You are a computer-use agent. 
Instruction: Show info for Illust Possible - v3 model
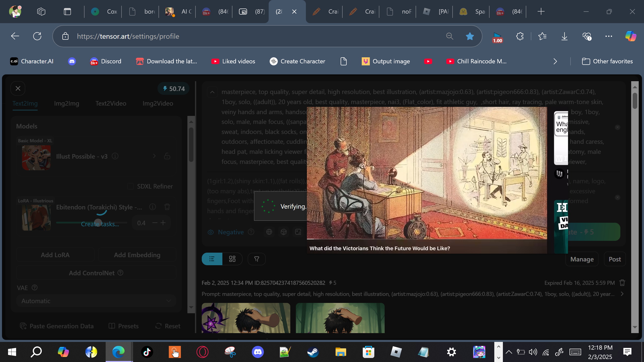[x=115, y=156]
